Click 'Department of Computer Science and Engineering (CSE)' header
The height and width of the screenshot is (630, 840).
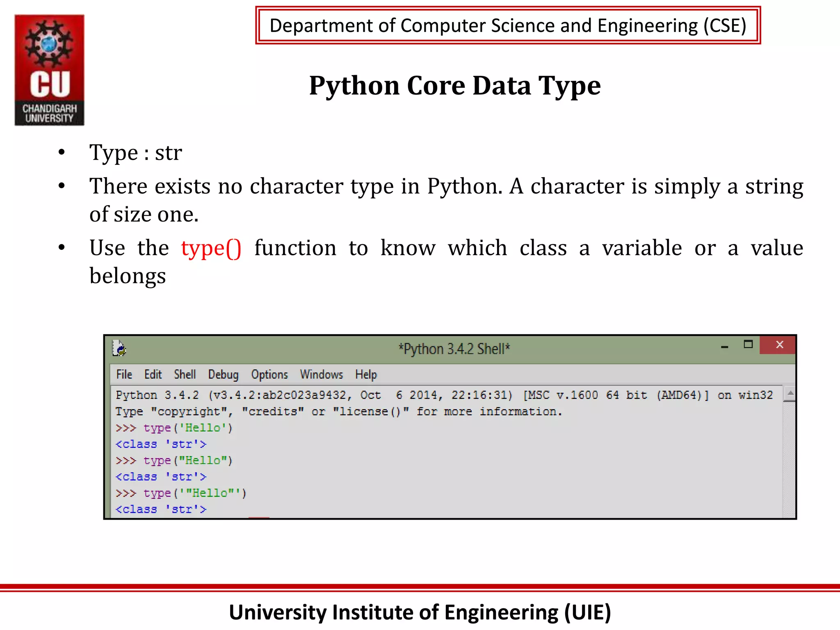(x=508, y=25)
